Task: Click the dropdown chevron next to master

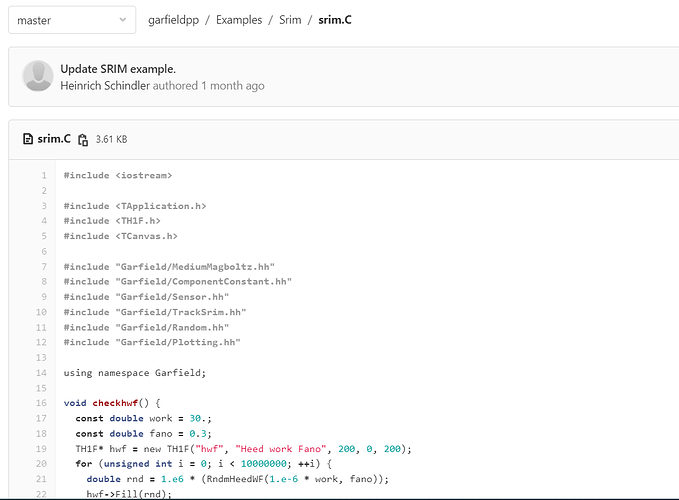Action: 122,20
